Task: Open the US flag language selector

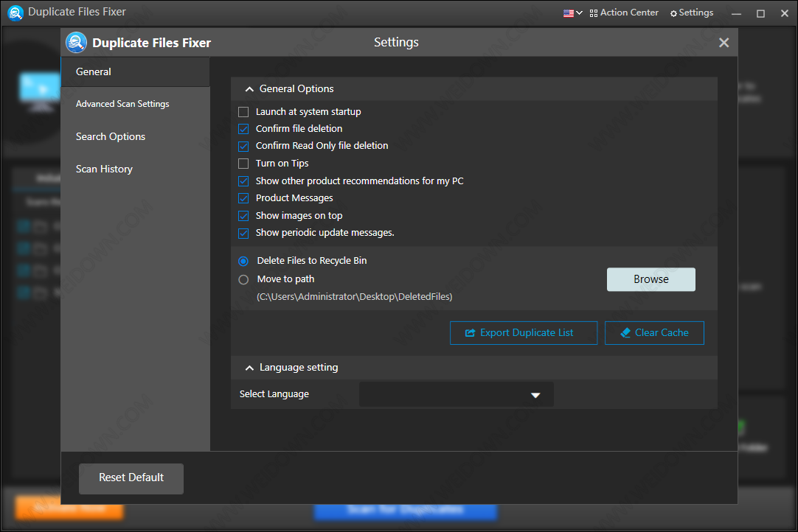Action: point(572,13)
